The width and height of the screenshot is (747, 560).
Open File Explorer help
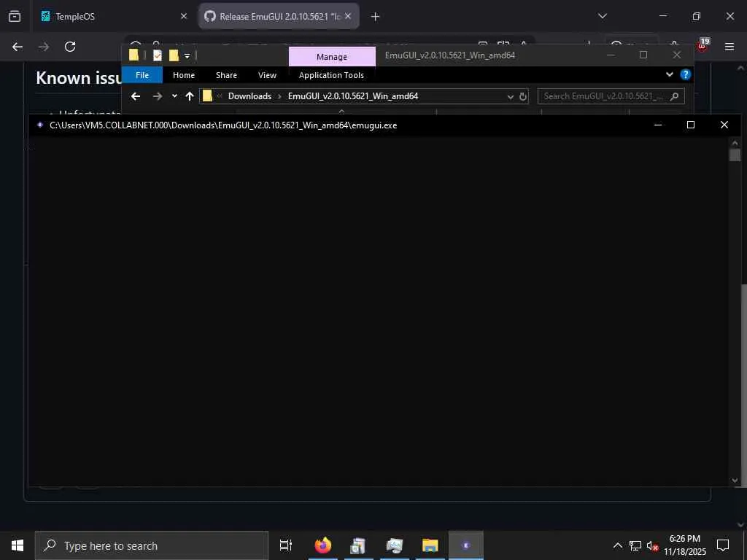pyautogui.click(x=686, y=74)
